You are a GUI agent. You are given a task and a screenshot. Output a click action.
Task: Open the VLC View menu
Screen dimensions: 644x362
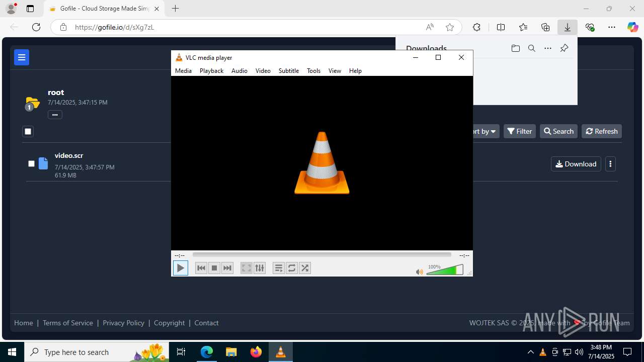click(335, 71)
